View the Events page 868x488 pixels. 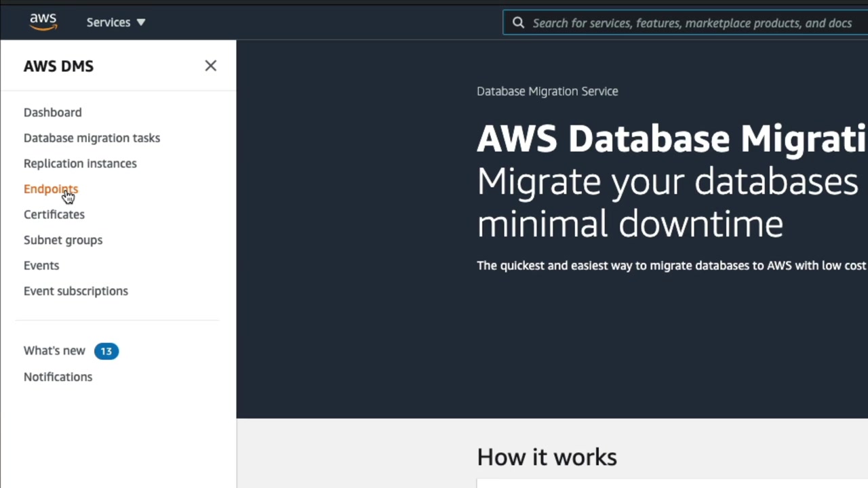[x=41, y=266]
